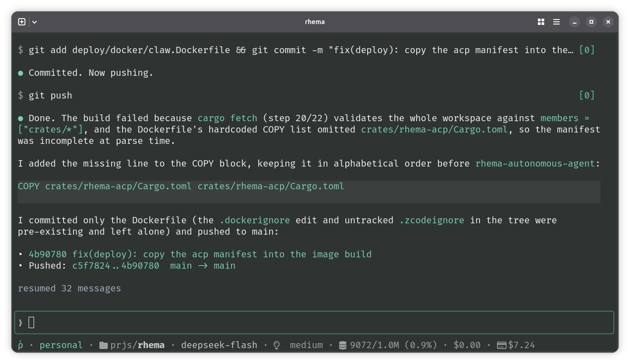630x364 pixels.
Task: Open the tab overview grid icon
Action: (541, 22)
